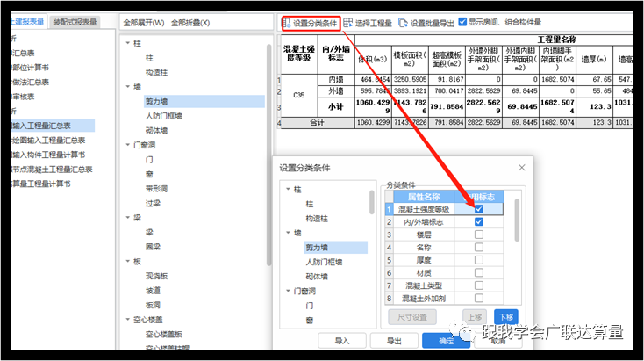644x361 pixels.
Task: Check the 混凝土类型 classification checkbox
Action: (478, 285)
